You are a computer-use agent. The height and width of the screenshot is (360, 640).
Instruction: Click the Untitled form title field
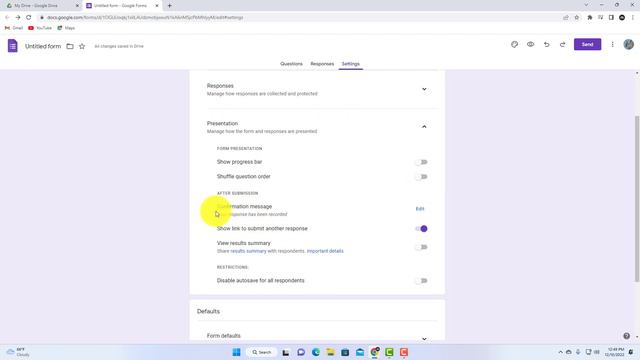43,46
